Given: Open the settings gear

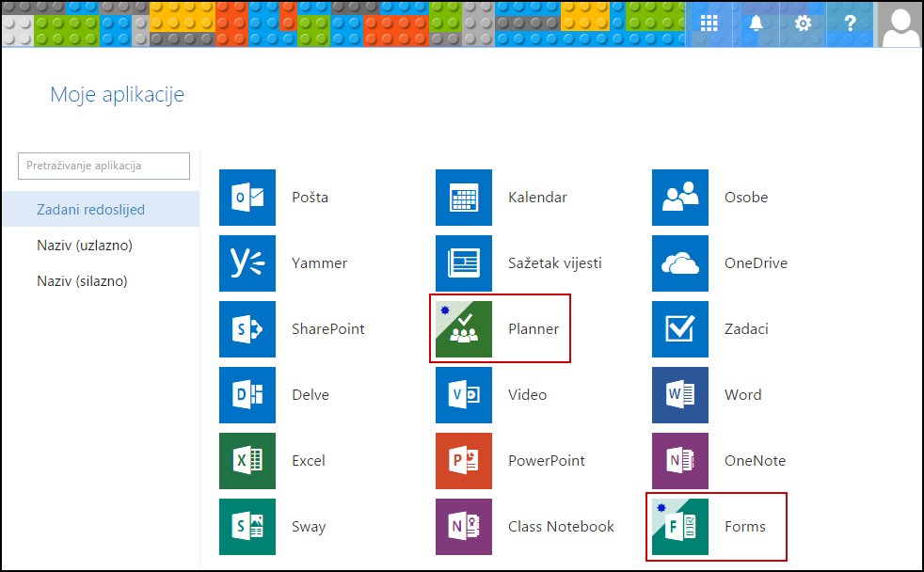Looking at the screenshot, I should pyautogui.click(x=803, y=24).
